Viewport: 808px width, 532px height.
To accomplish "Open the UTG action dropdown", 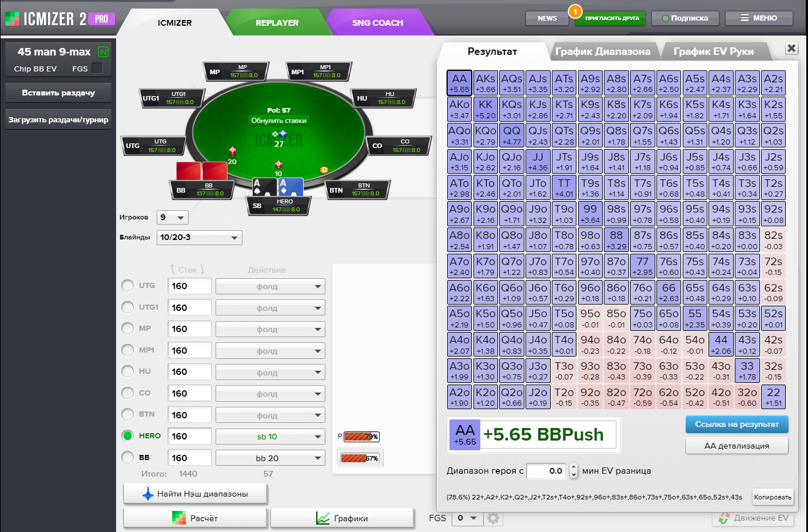I will coord(270,286).
